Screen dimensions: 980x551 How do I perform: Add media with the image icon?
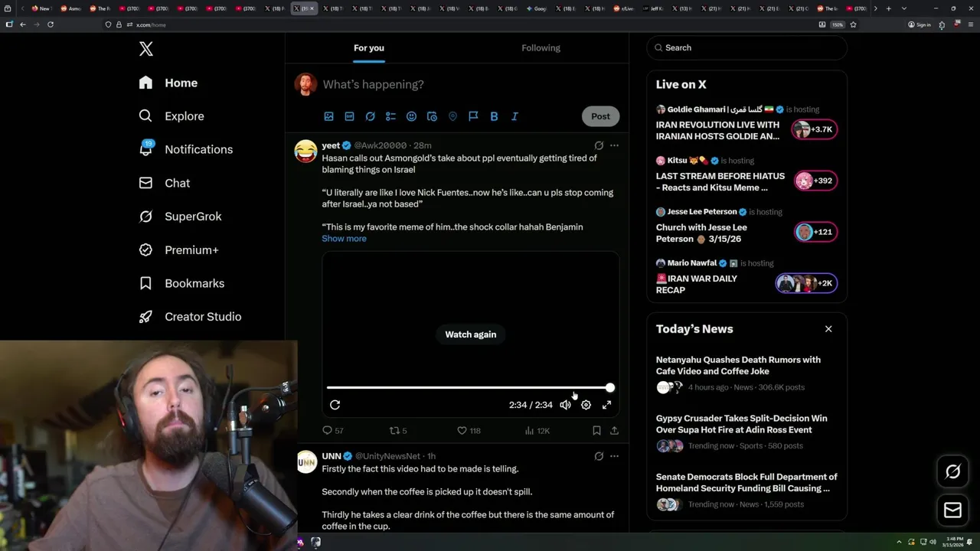[328, 116]
